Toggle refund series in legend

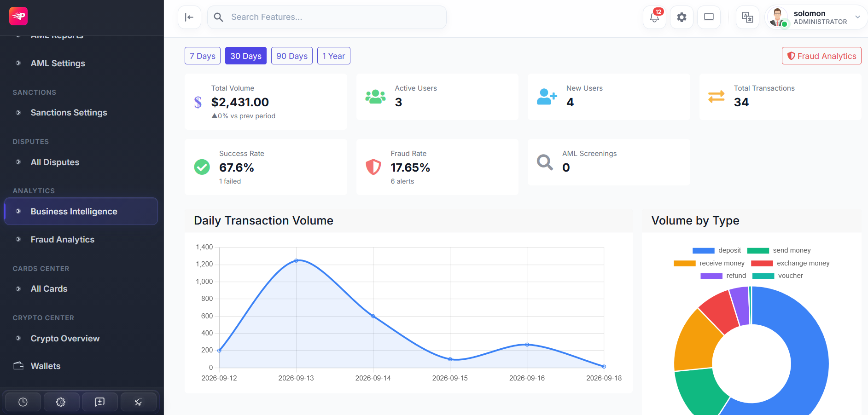point(723,276)
